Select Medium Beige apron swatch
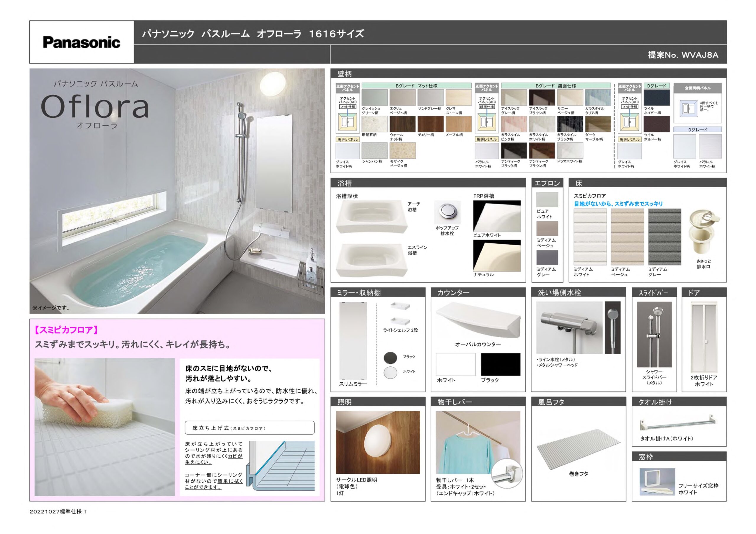756x534 pixels. [547, 228]
